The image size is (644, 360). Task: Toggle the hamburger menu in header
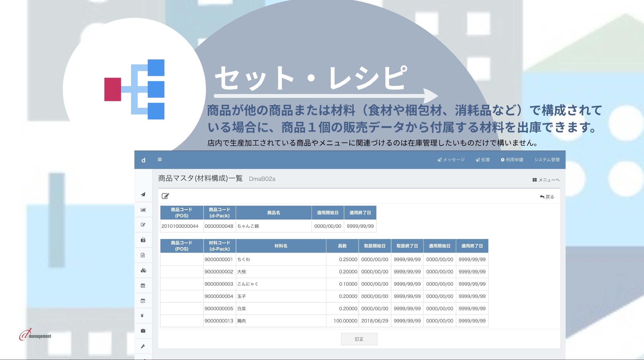point(160,159)
